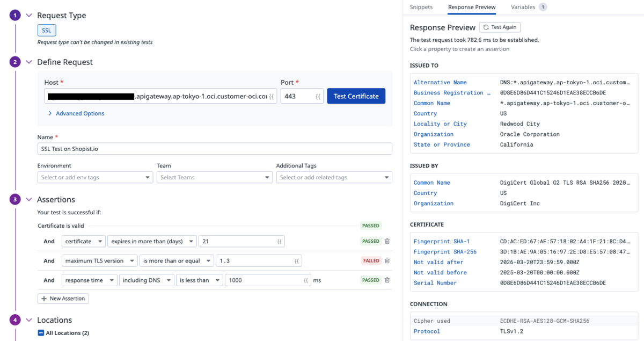Delete the maximum TLS version assertion
This screenshot has width=644, height=341.
click(x=387, y=260)
